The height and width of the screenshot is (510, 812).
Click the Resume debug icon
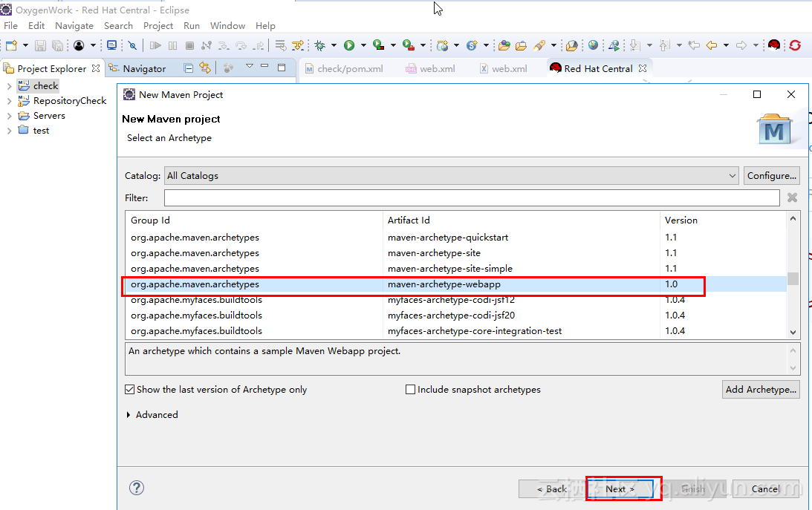pyautogui.click(x=155, y=45)
